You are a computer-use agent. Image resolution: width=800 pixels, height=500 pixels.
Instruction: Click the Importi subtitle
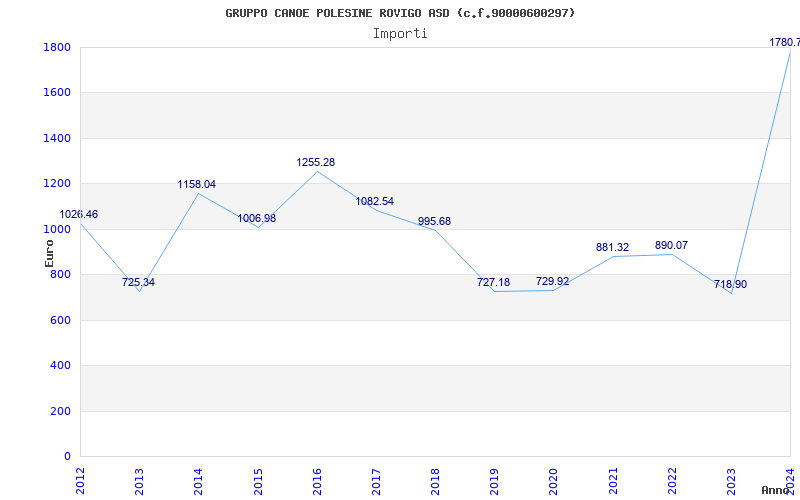click(400, 34)
